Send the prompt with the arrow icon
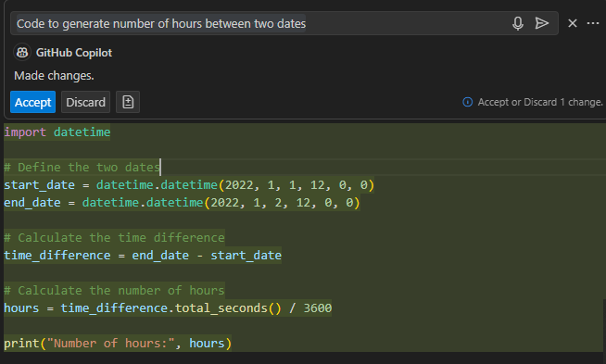The image size is (606, 364). pyautogui.click(x=542, y=23)
